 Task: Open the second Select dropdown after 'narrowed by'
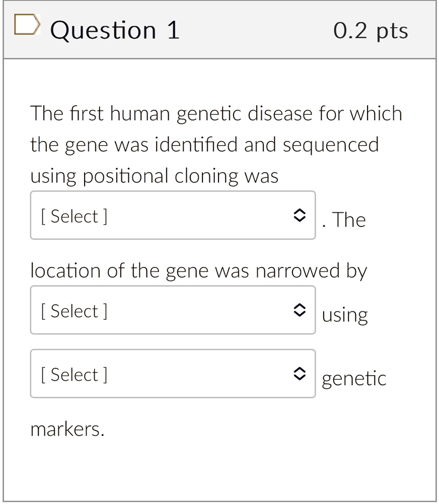[x=173, y=310]
